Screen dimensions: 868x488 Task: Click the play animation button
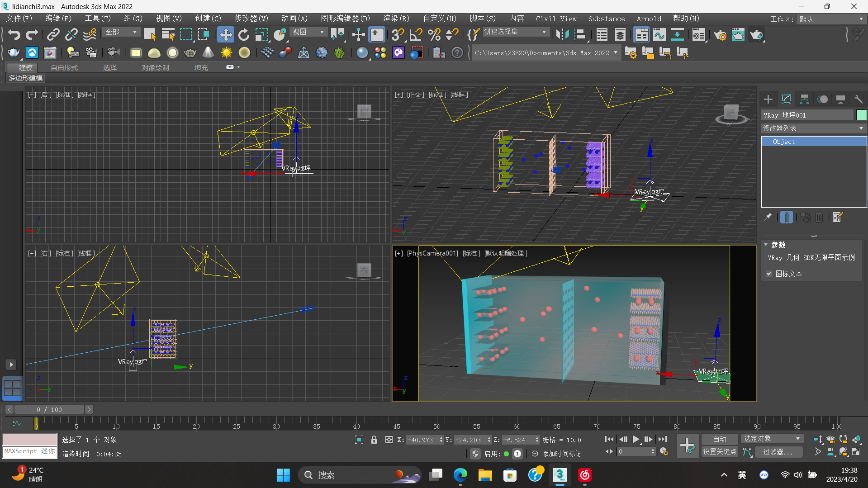point(636,439)
